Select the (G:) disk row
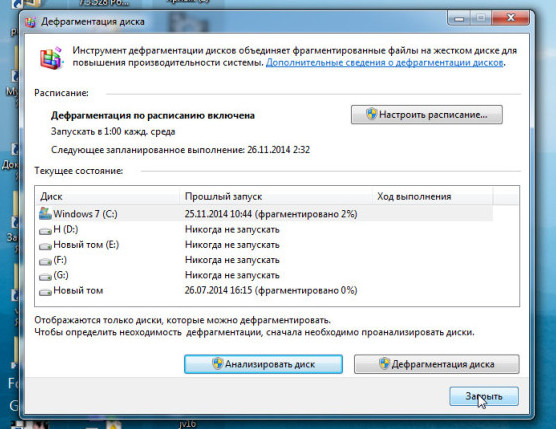Screen dimensions: 556x429 click(264, 275)
